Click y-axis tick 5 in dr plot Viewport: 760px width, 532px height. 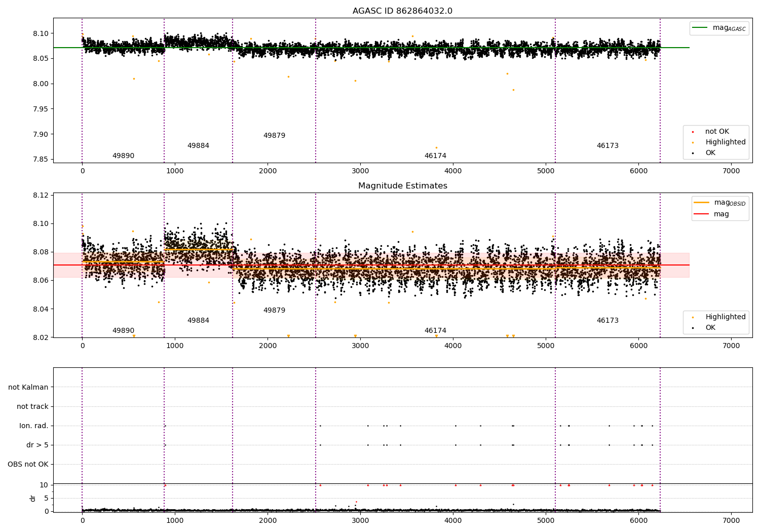tap(46, 499)
